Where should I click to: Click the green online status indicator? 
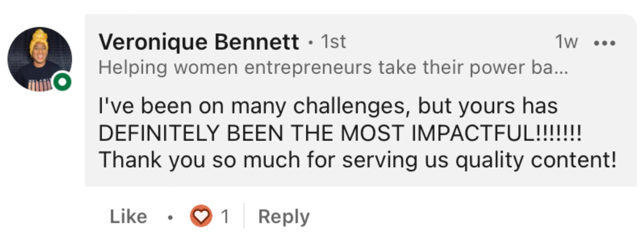pos(62,82)
